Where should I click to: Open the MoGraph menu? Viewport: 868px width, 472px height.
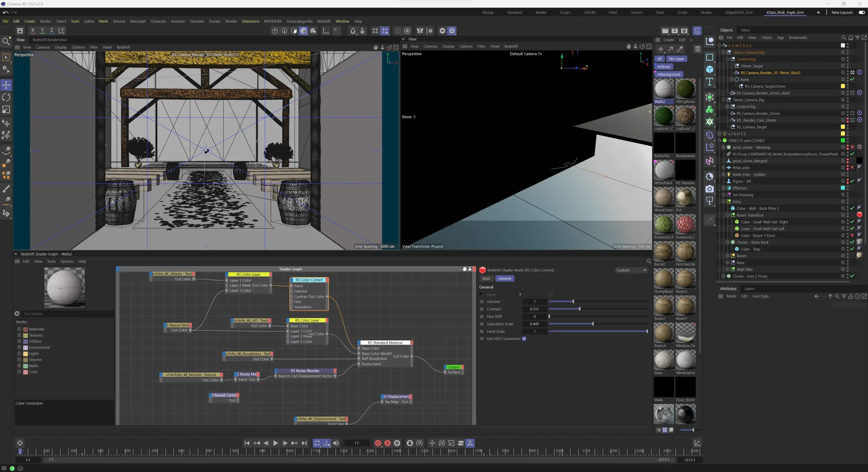click(x=138, y=21)
